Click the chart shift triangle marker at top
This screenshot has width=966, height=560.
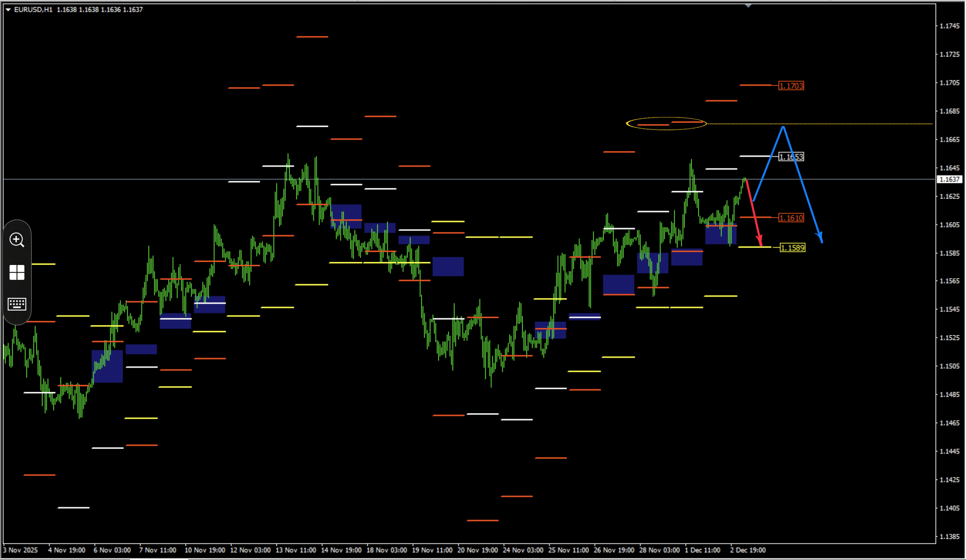[748, 6]
